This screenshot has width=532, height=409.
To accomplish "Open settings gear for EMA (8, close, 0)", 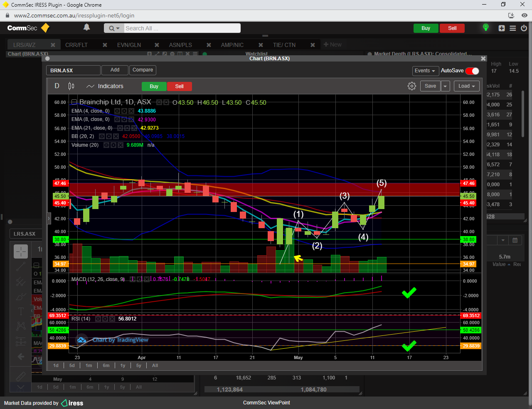I will pyautogui.click(x=124, y=119).
